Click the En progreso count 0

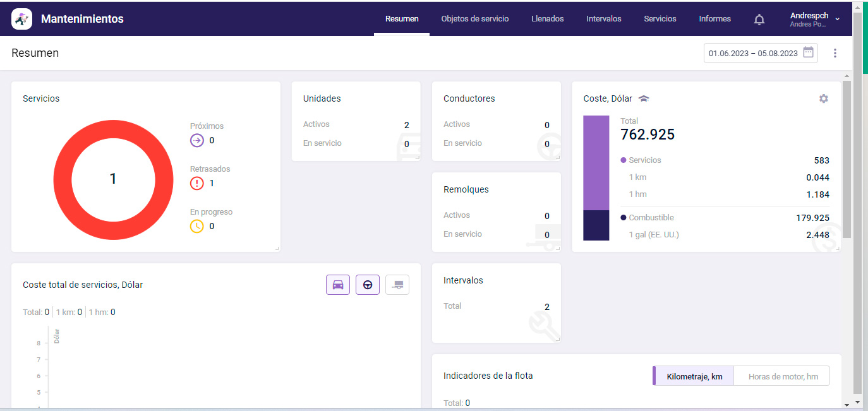[212, 226]
